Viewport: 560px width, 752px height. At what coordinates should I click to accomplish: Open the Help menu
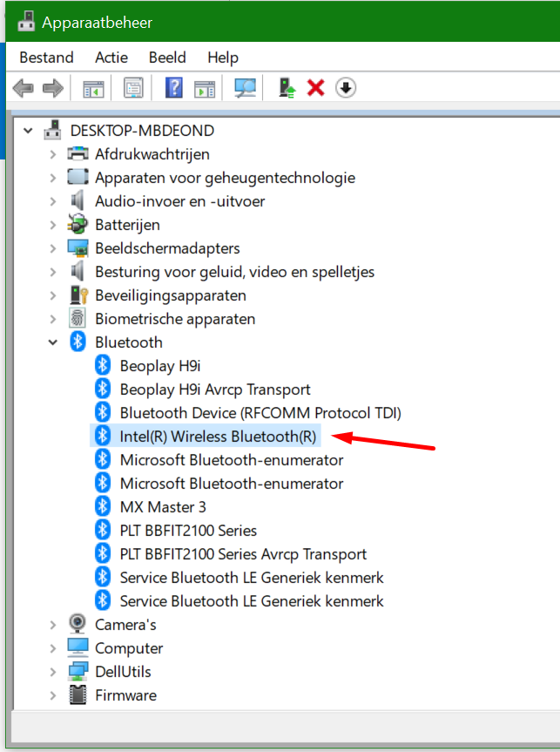[x=223, y=58]
